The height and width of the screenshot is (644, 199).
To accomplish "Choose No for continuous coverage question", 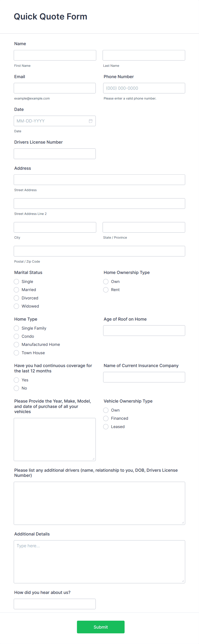I will (16, 388).
